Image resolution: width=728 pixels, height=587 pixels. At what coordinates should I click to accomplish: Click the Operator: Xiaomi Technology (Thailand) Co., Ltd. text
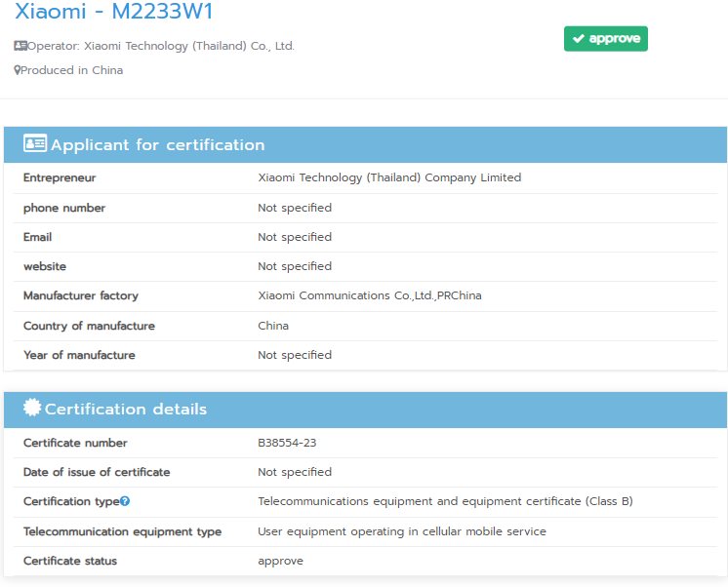(161, 46)
